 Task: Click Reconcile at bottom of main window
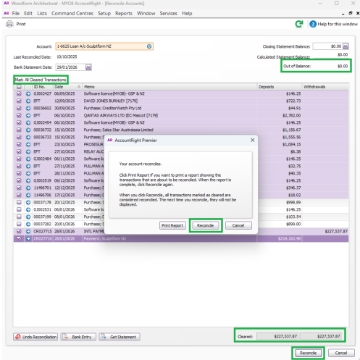(308, 353)
